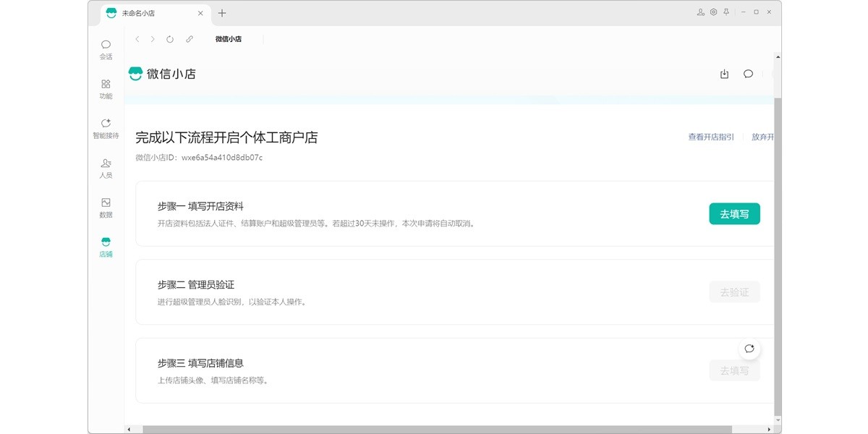868x434 pixels.
Task: Go back using the left arrow icon
Action: [137, 40]
